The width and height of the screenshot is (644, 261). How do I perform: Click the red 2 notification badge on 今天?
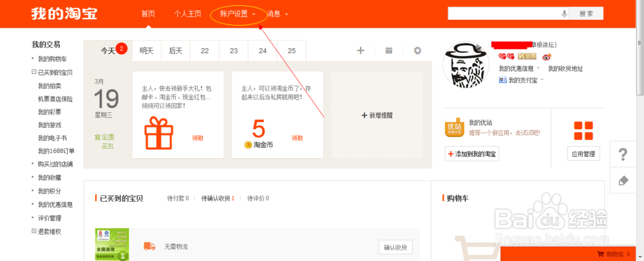pos(122,49)
